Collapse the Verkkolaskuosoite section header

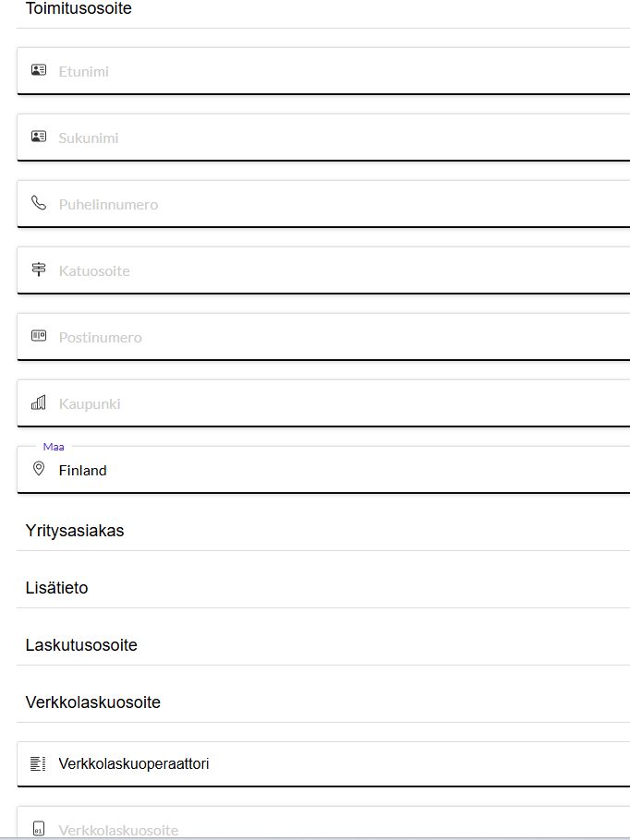pos(324,702)
